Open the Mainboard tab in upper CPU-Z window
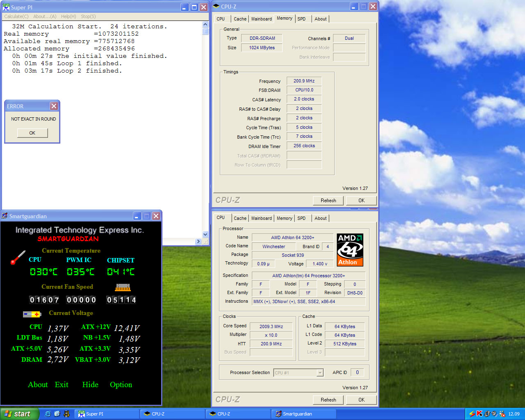Screen dimensions: 525x420 coord(262,19)
